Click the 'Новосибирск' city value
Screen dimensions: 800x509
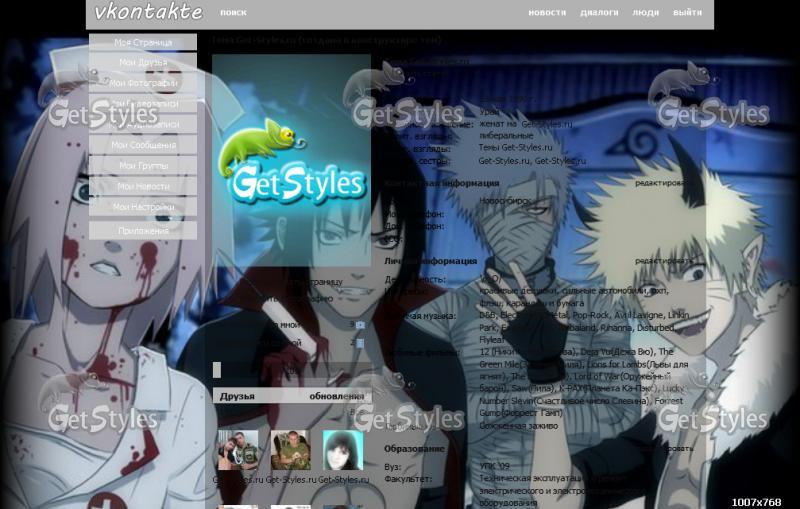pyautogui.click(x=505, y=201)
